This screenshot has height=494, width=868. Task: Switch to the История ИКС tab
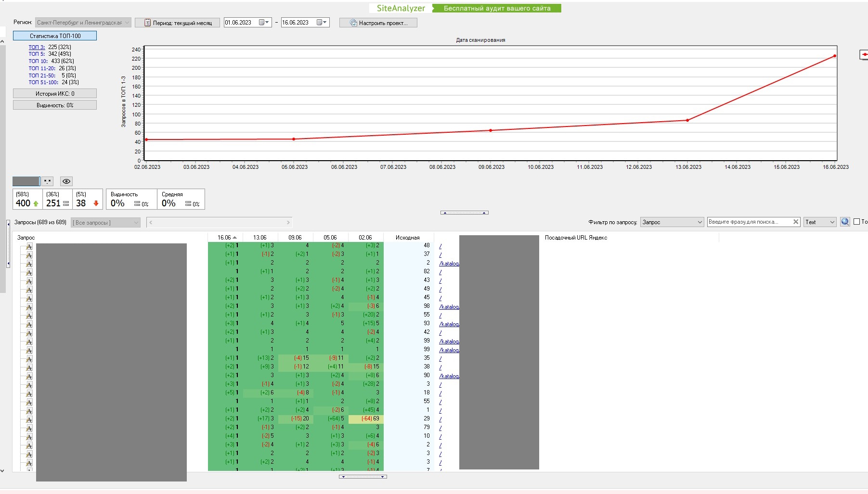tap(55, 93)
